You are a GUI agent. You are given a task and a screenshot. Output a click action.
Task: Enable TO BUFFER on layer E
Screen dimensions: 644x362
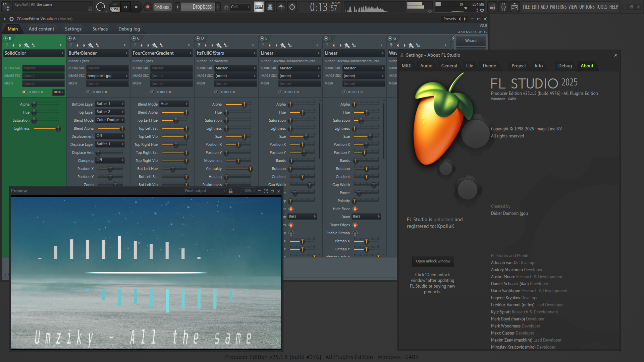pyautogui.click(x=280, y=92)
